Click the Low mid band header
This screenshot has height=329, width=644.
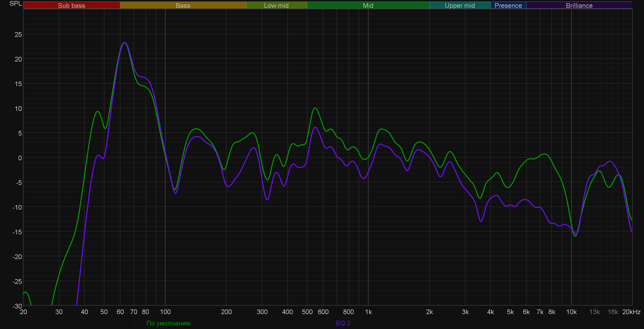point(276,5)
